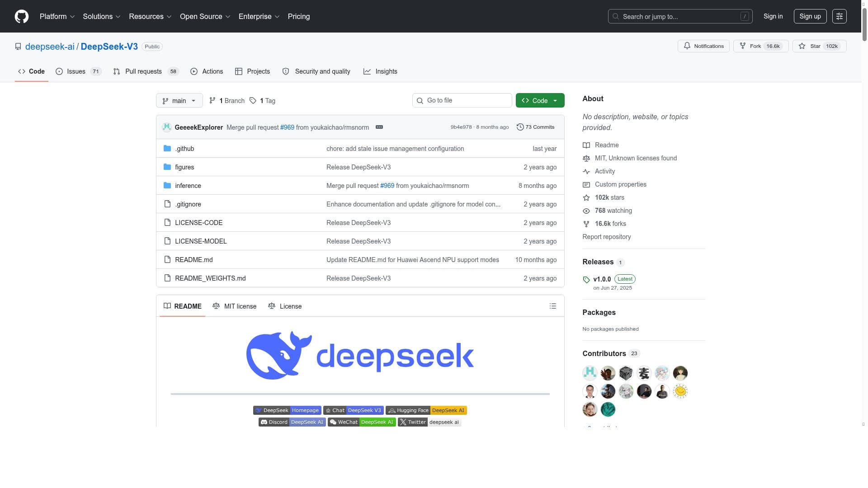868x488 pixels.
Task: Open the .github folder
Action: [184, 149]
